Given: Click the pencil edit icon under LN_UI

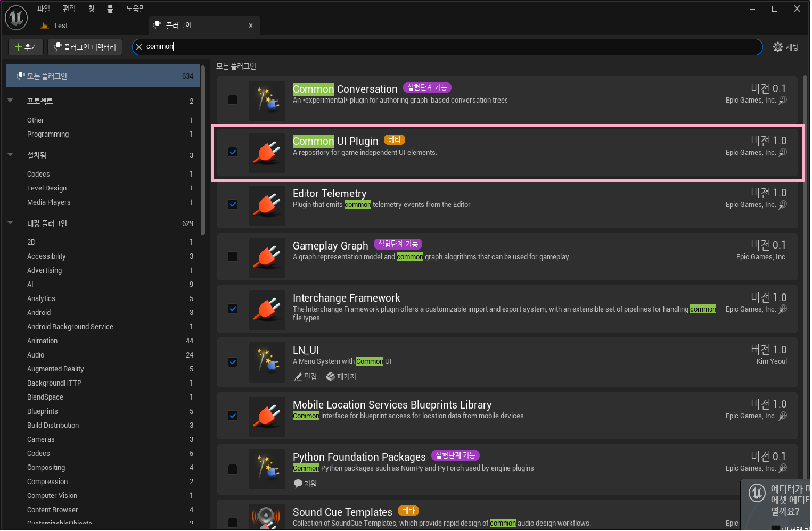Looking at the screenshot, I should click(x=298, y=377).
